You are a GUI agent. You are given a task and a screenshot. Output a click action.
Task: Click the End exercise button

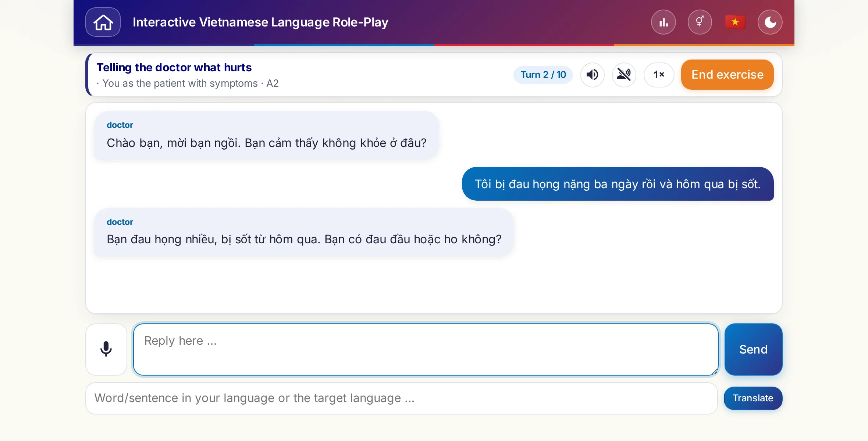point(727,75)
